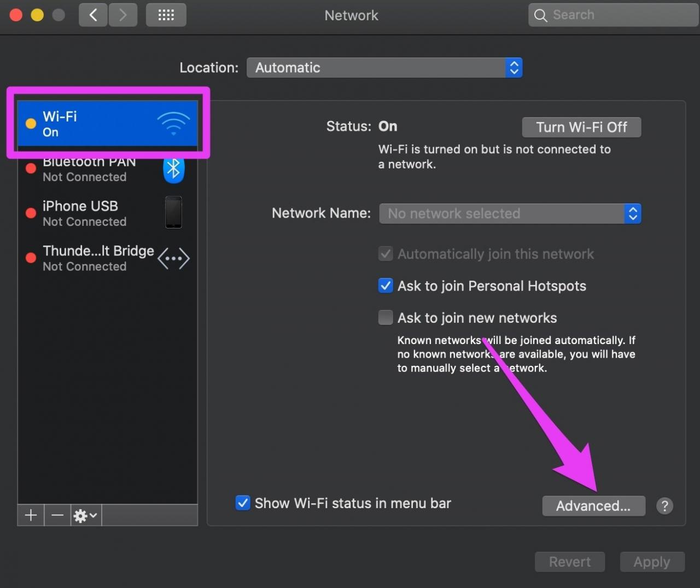Enable Ask to join new networks
Viewport: 700px width, 588px height.
coord(386,317)
